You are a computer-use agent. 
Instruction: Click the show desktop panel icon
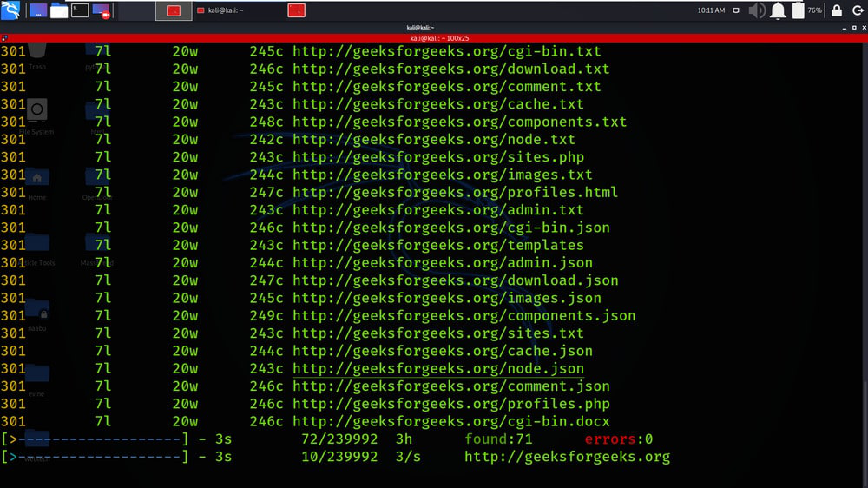tap(37, 10)
